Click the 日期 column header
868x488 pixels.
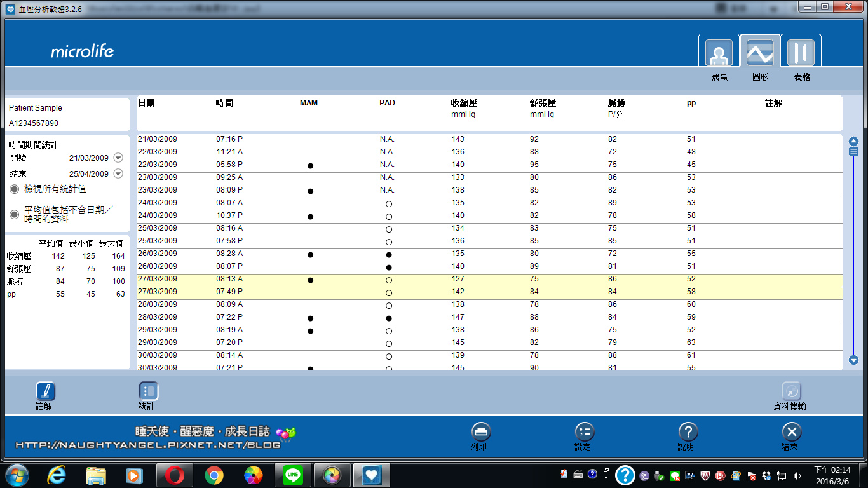[x=146, y=103]
